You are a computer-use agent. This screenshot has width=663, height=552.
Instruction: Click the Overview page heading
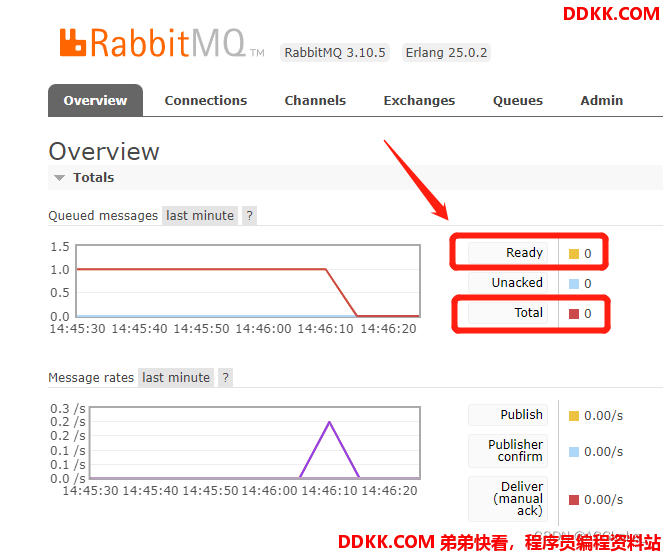point(104,151)
